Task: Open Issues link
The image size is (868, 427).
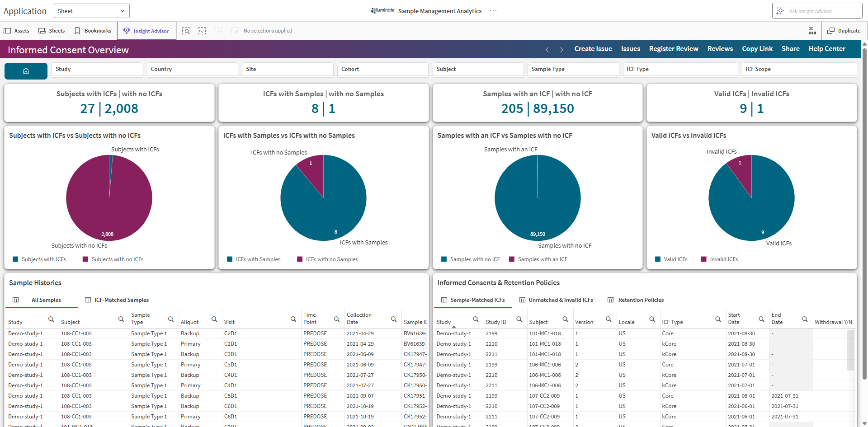Action: coord(631,49)
